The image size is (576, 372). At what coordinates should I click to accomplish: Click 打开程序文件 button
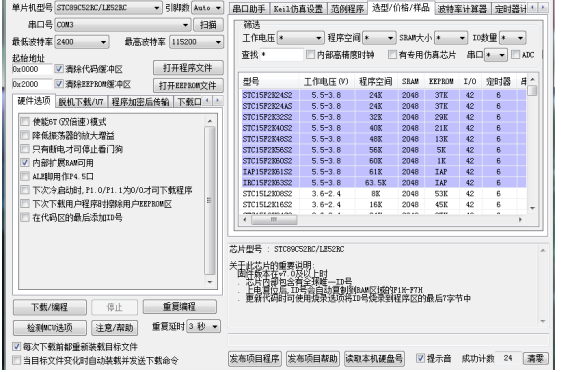point(188,68)
